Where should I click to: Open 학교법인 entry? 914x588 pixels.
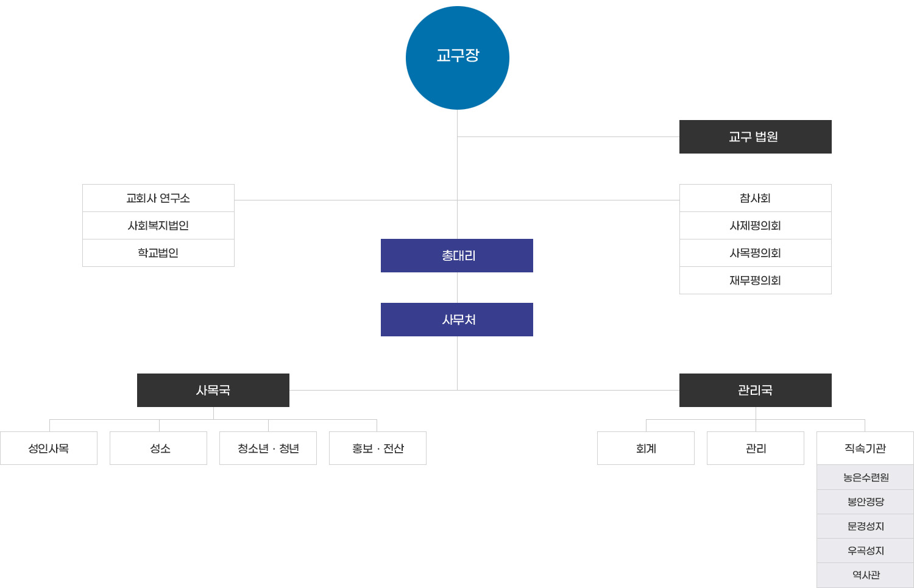[158, 253]
